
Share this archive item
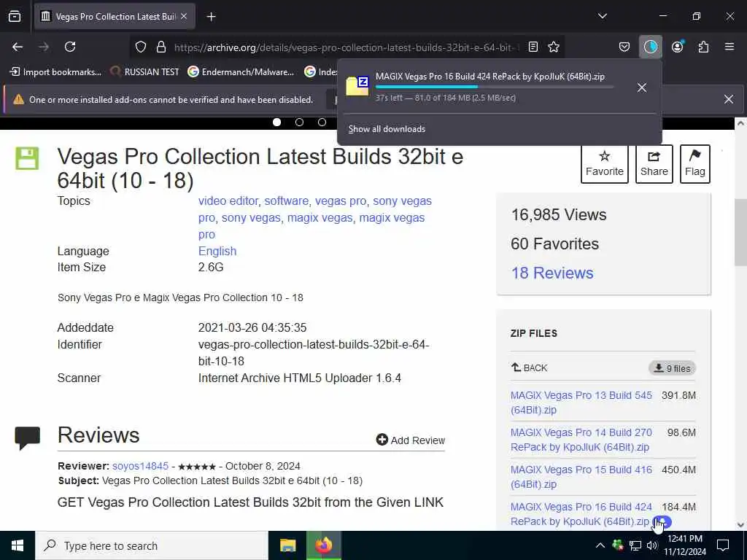pos(654,164)
